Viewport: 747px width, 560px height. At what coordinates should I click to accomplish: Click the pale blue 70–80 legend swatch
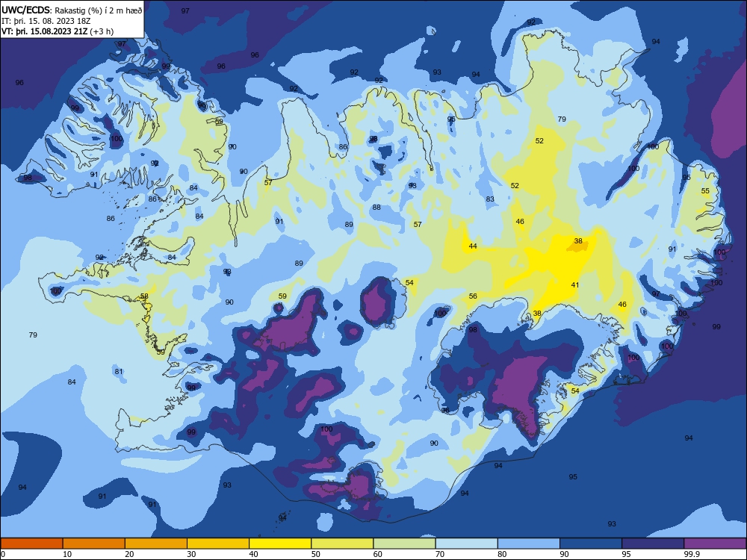pos(467,544)
